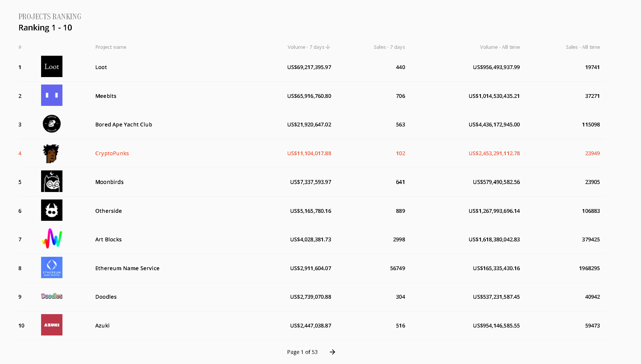
Task: Open the Meebits project link
Action: tap(106, 96)
